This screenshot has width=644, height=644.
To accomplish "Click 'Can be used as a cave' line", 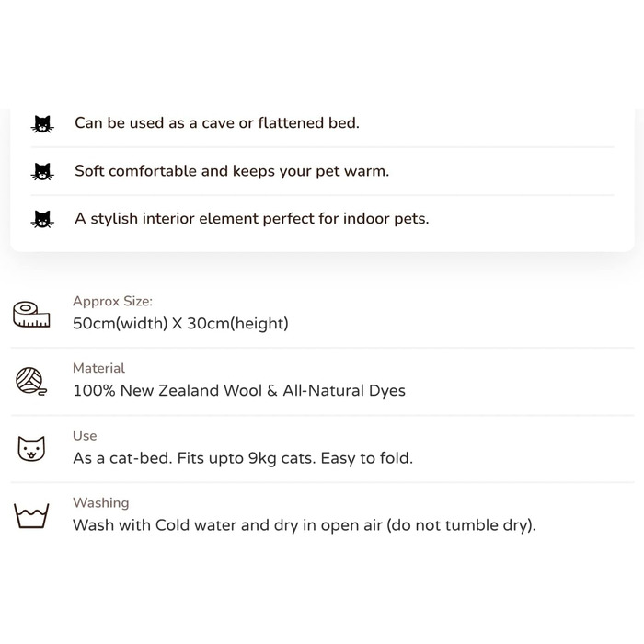I will tap(217, 122).
